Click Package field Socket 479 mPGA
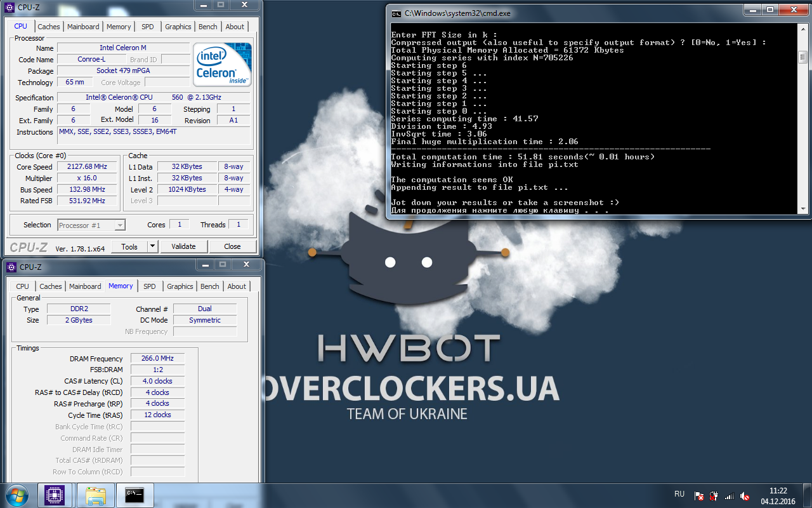Image resolution: width=812 pixels, height=508 pixels. tap(123, 70)
